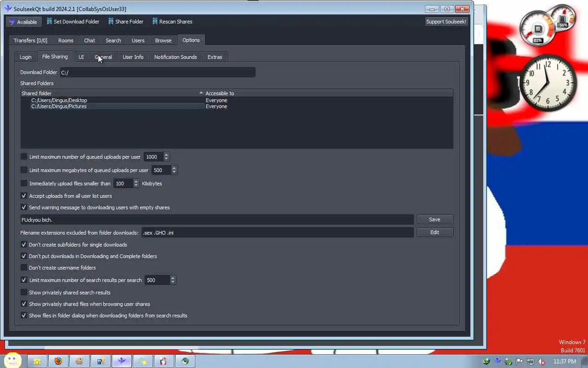
Task: Increase queued megabytes value 500 with up arrow
Action: tap(174, 168)
